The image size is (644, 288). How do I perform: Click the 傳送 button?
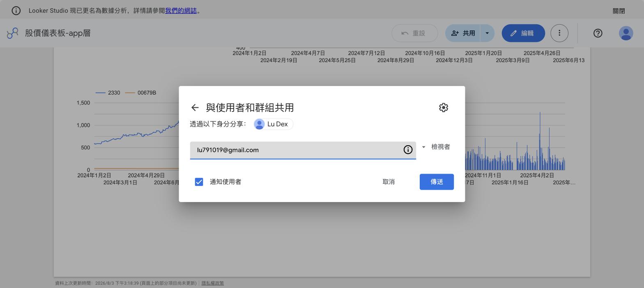[437, 182]
